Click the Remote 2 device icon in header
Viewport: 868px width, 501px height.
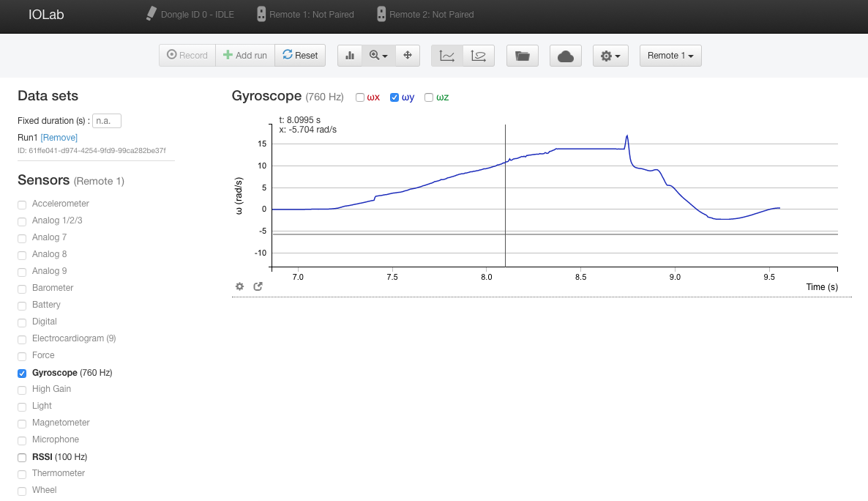point(381,14)
